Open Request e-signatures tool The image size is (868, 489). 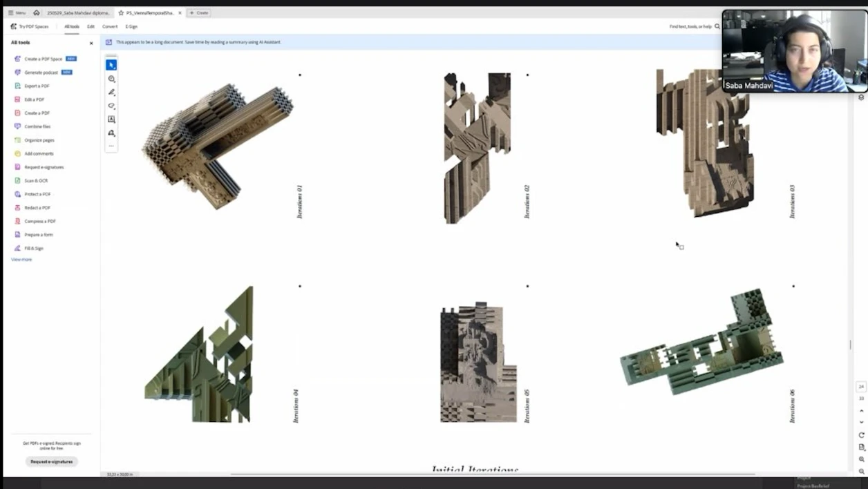click(39, 167)
